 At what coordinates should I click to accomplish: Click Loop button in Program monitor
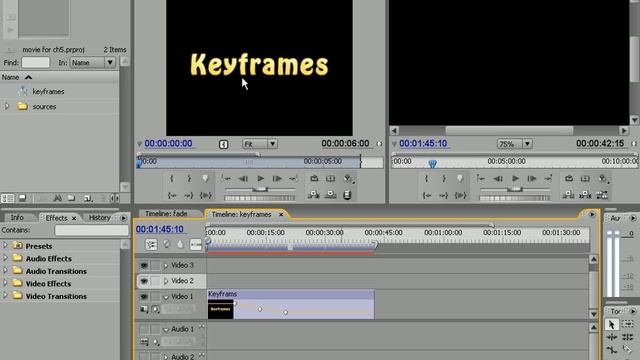(569, 178)
